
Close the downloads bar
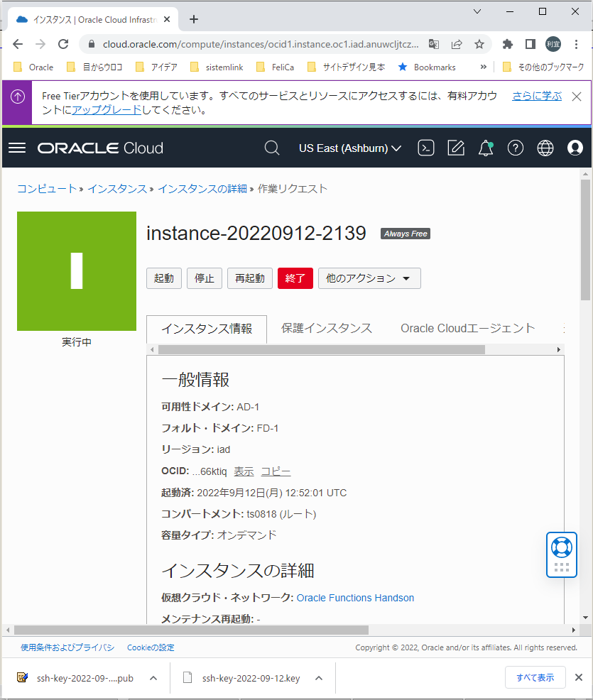click(x=579, y=677)
